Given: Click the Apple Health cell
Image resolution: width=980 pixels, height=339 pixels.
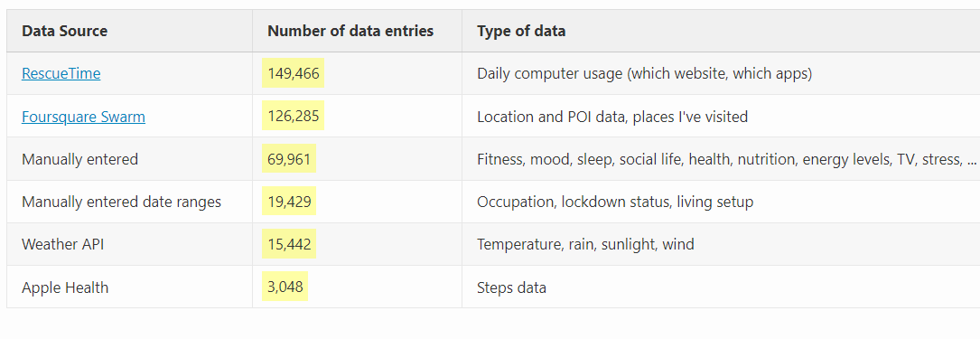Looking at the screenshot, I should pos(65,287).
